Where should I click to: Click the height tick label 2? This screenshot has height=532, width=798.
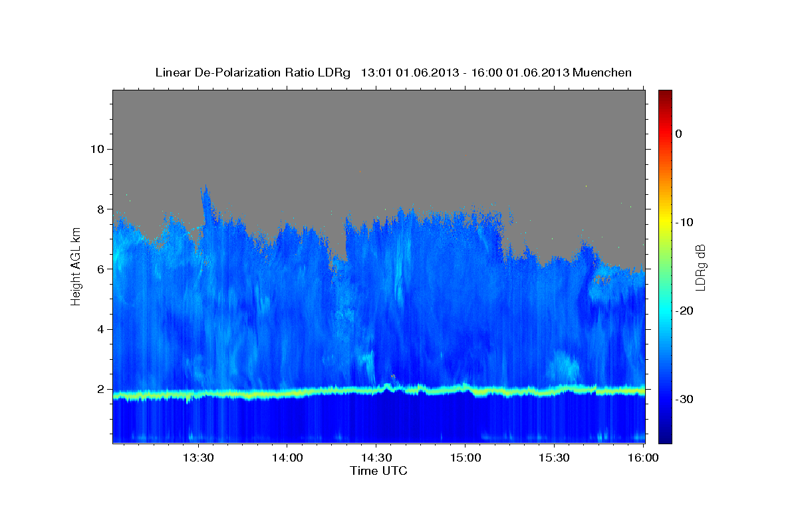point(100,390)
